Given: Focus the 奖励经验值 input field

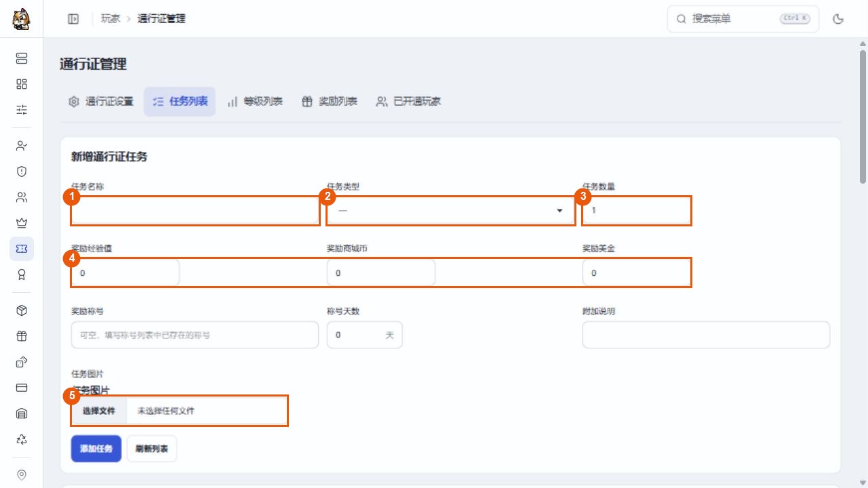Looking at the screenshot, I should pyautogui.click(x=125, y=273).
